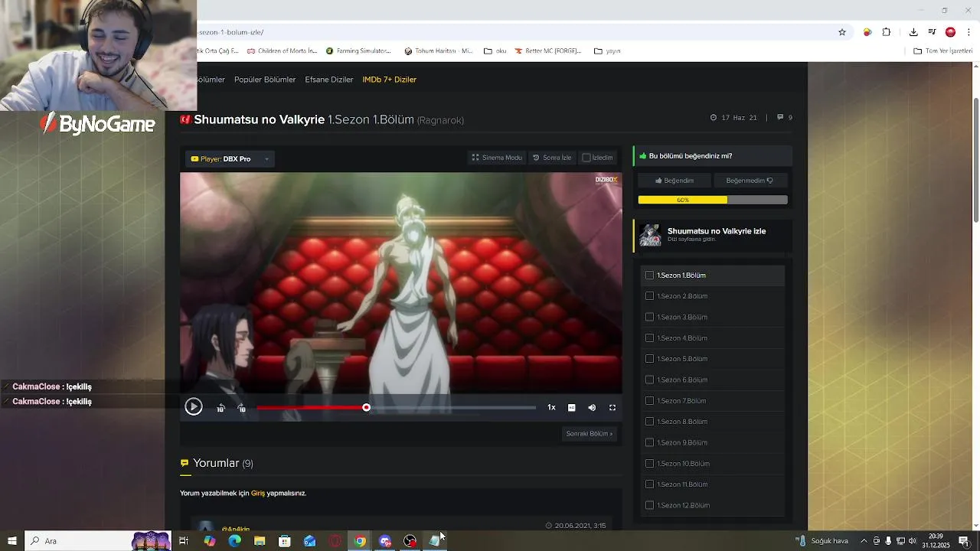Click the Beğenmedim dislike button
The height and width of the screenshot is (551, 980).
coord(750,181)
